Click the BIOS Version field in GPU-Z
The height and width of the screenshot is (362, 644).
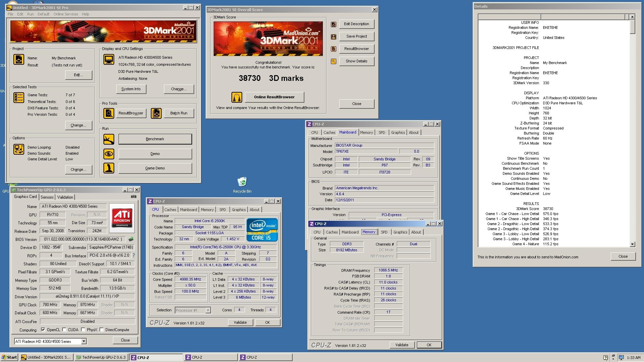click(83, 239)
